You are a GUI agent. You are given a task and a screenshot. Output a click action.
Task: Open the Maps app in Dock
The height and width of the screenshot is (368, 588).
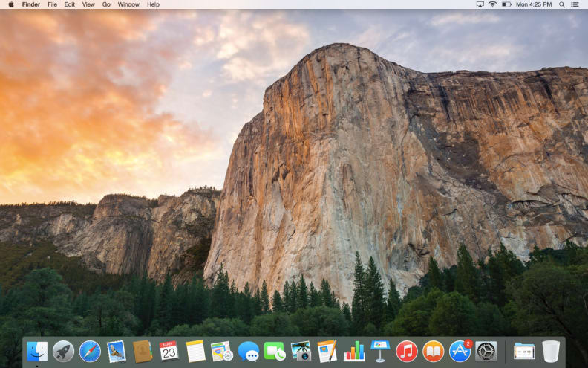point(222,352)
